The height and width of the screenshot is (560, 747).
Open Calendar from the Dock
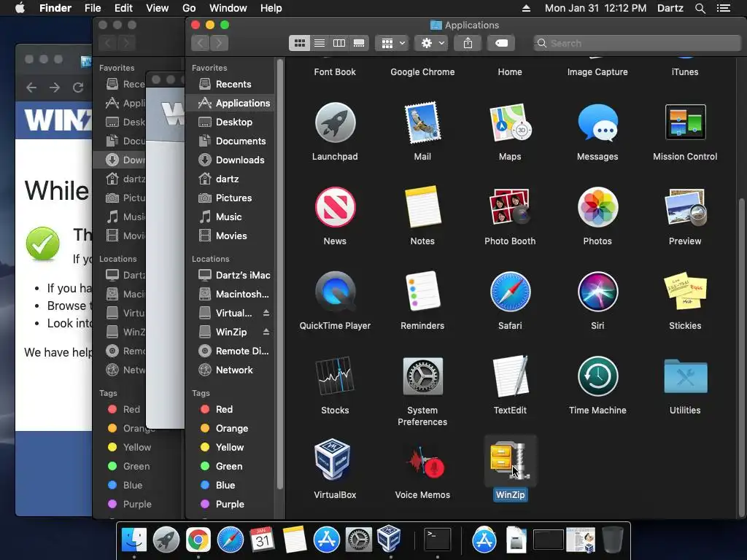[x=262, y=540]
